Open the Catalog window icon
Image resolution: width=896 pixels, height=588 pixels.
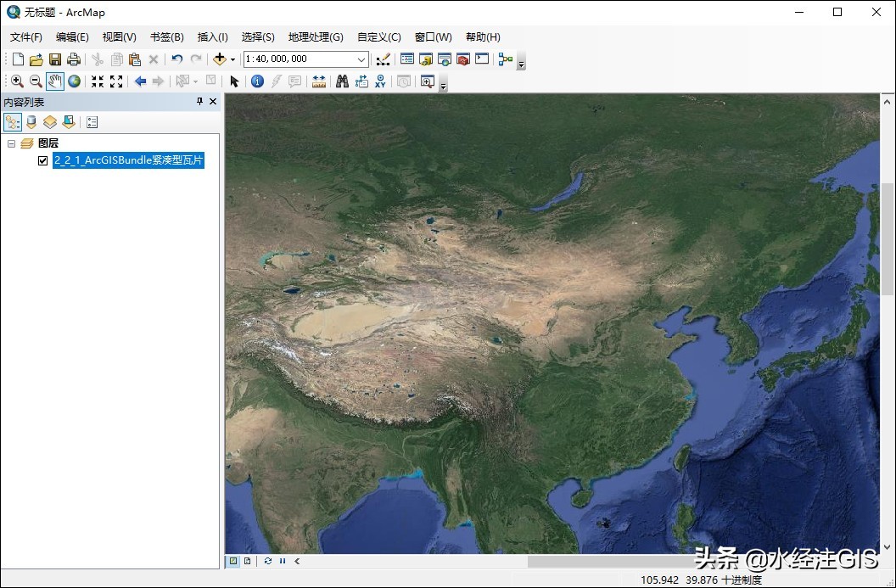[x=425, y=59]
